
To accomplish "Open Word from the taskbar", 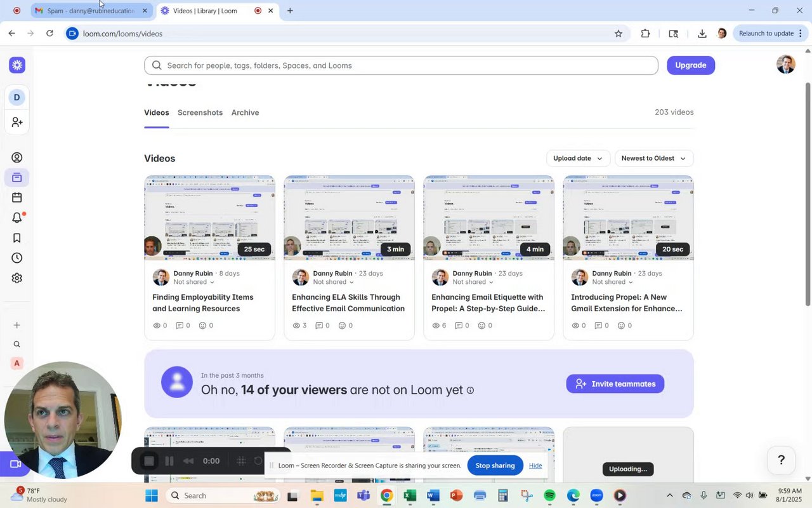I will point(433,495).
